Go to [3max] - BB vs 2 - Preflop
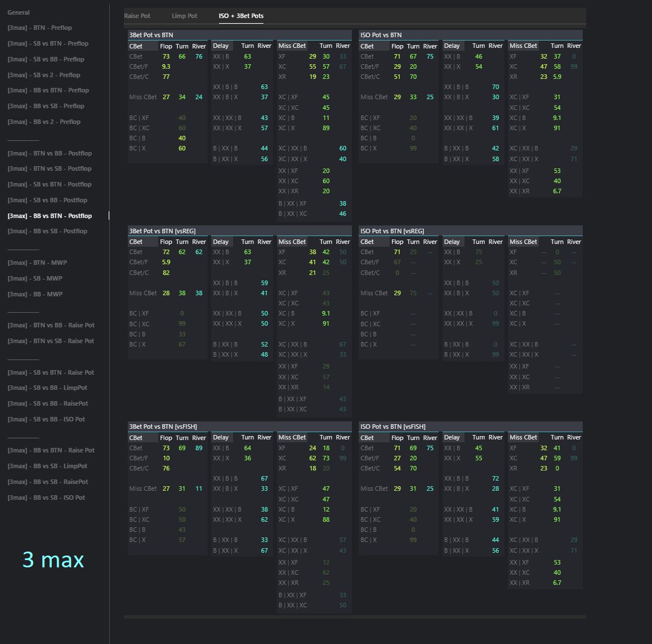Viewport: 652px width, 644px height. point(44,122)
